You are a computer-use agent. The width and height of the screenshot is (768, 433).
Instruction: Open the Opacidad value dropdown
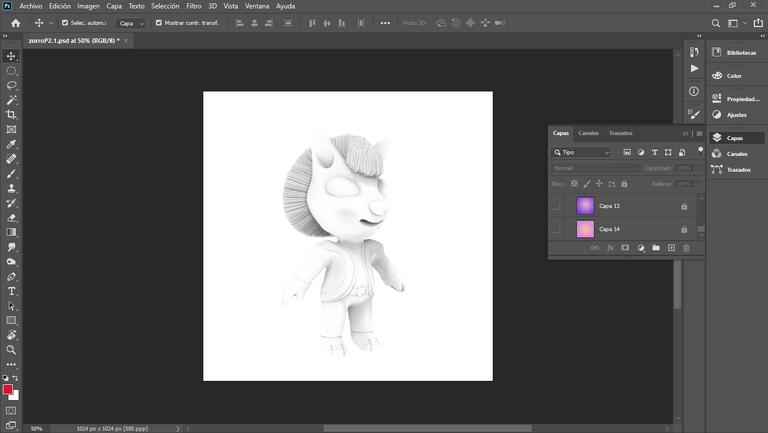pyautogui.click(x=698, y=168)
